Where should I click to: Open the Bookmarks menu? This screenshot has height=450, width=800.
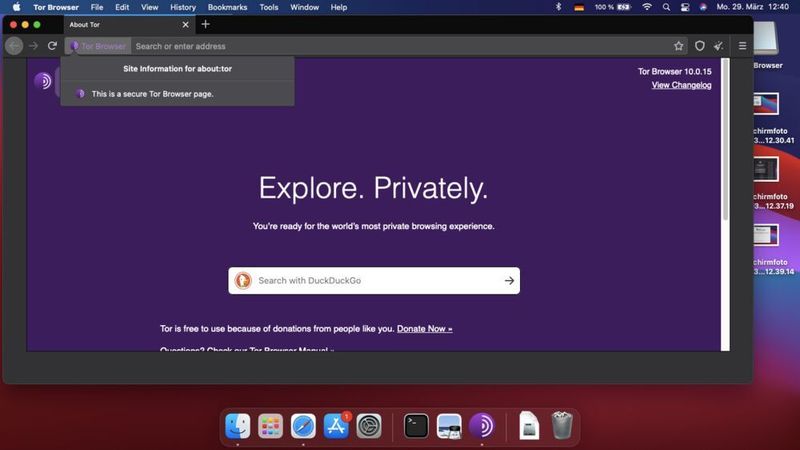coord(228,7)
